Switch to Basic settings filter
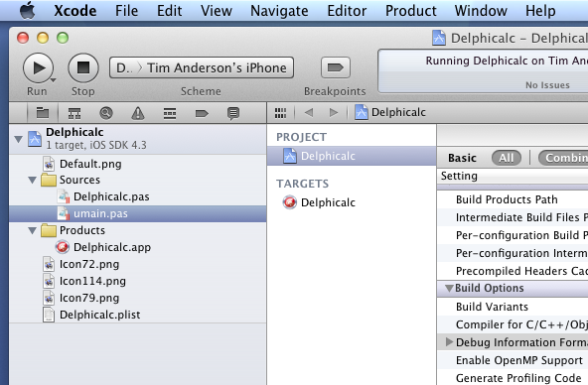The image size is (588, 385). (462, 158)
